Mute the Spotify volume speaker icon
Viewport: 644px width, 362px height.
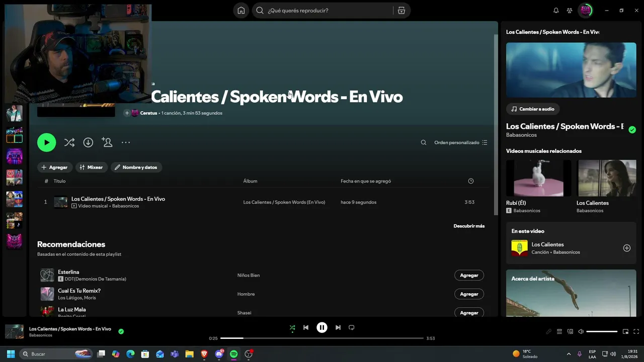[581, 332]
